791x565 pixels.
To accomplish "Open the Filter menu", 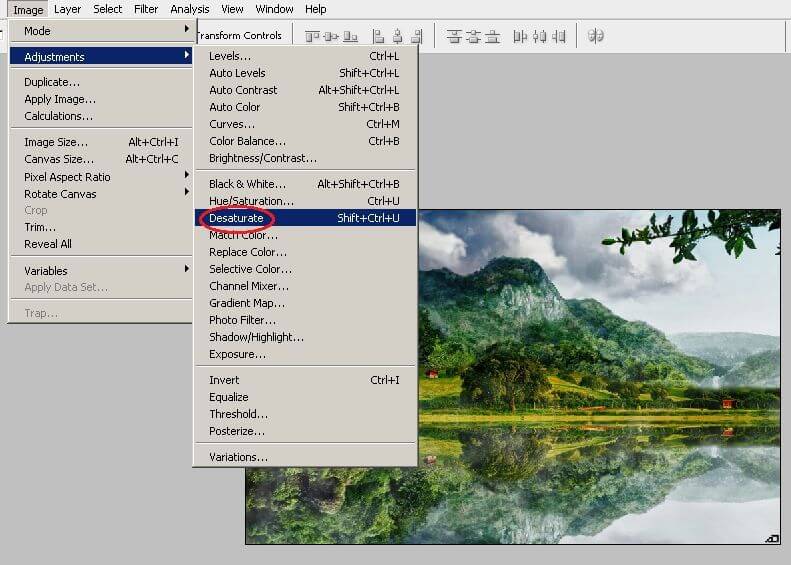I will pos(146,9).
